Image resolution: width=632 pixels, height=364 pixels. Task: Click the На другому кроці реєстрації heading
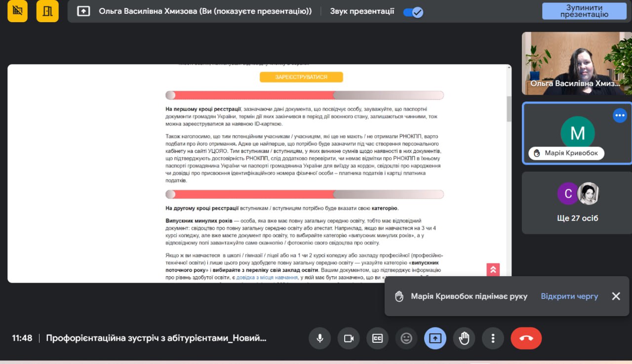tap(202, 208)
